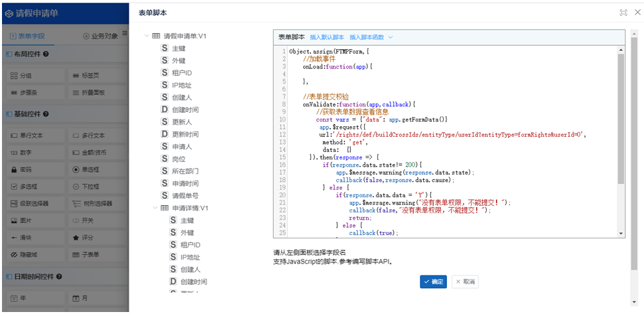Viewport: 644px width, 316px height.
Task: Pick the 折叠面板 layout control
Action: 99,92
